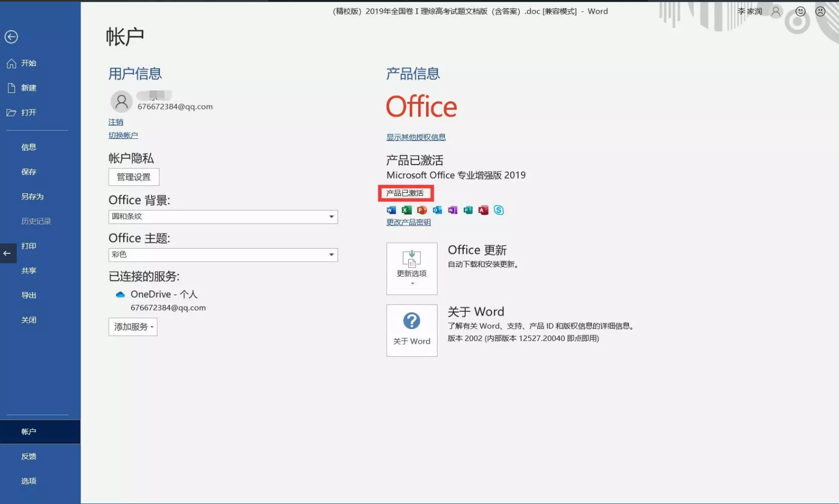Click the OneDrive - 个人 service entry

click(164, 295)
